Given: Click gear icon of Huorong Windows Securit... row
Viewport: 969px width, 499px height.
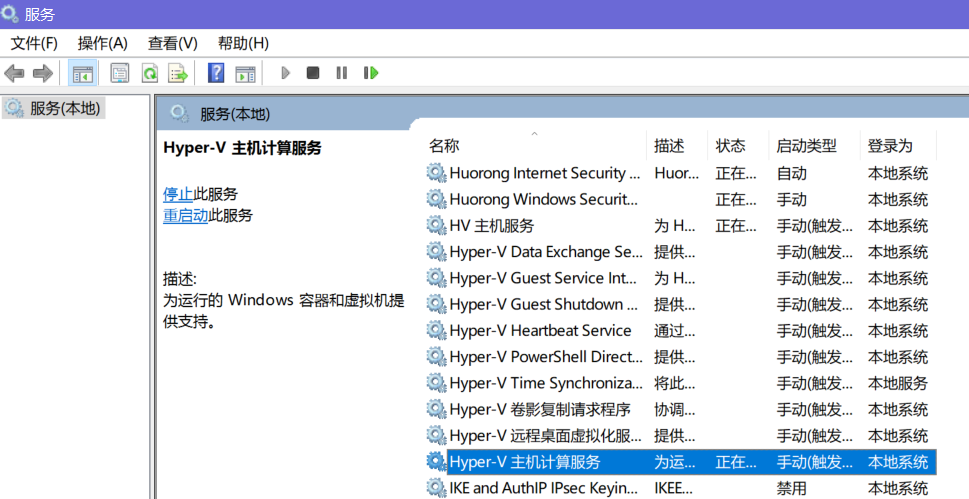Looking at the screenshot, I should (436, 199).
